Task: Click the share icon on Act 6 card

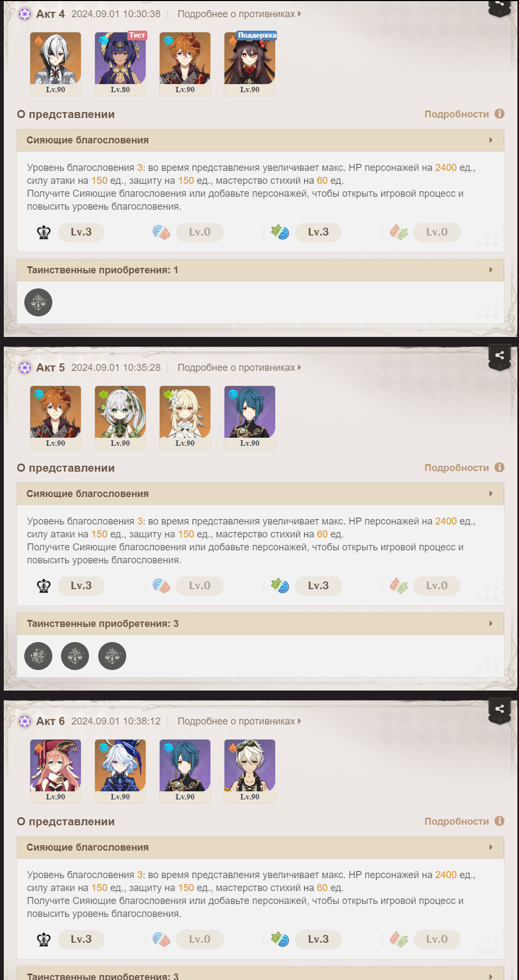Action: [x=500, y=709]
